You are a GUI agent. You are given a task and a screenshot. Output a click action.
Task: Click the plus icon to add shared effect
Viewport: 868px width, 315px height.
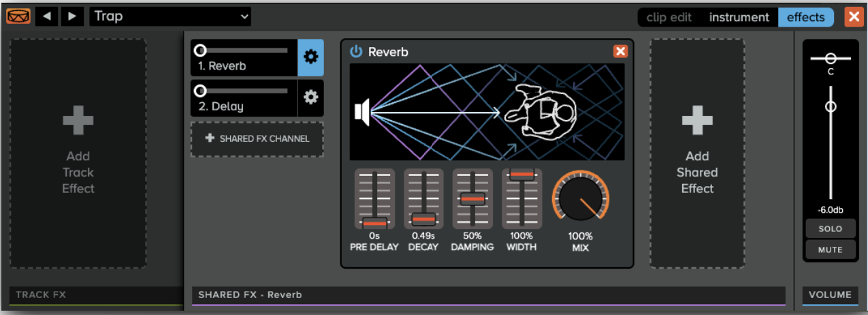(x=696, y=123)
